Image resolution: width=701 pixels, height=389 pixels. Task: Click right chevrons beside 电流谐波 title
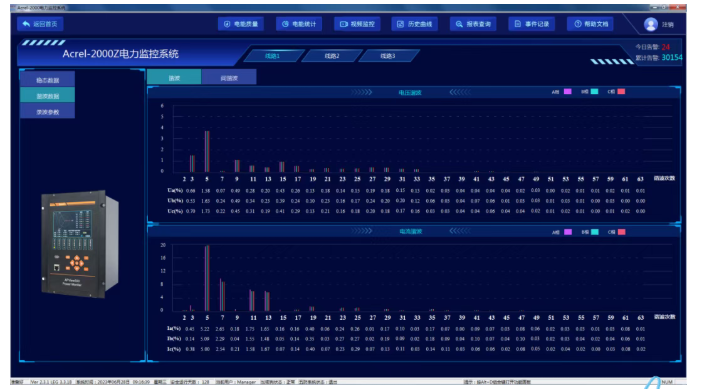[x=361, y=231]
